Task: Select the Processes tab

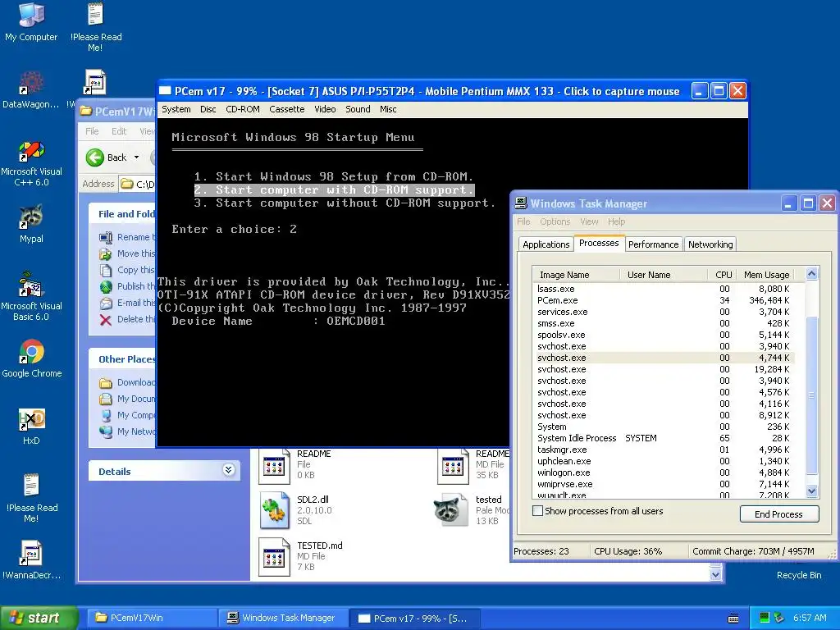Action: click(x=599, y=243)
